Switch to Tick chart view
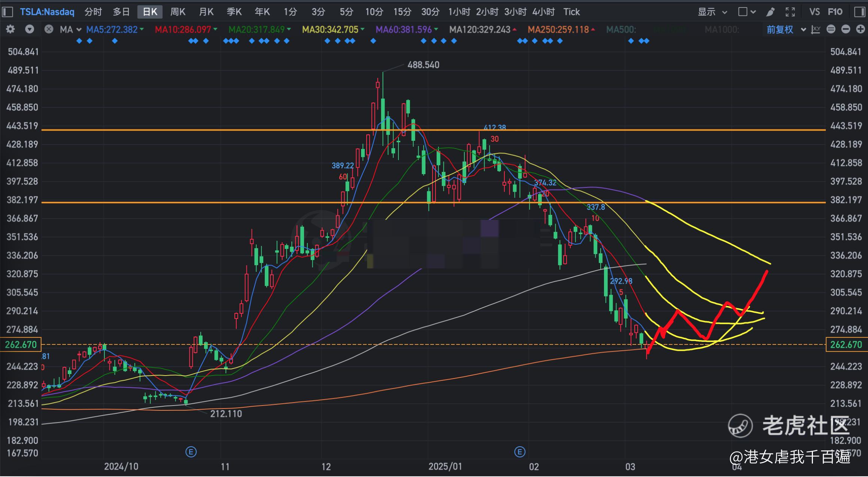This screenshot has height=477, width=868. pos(571,12)
